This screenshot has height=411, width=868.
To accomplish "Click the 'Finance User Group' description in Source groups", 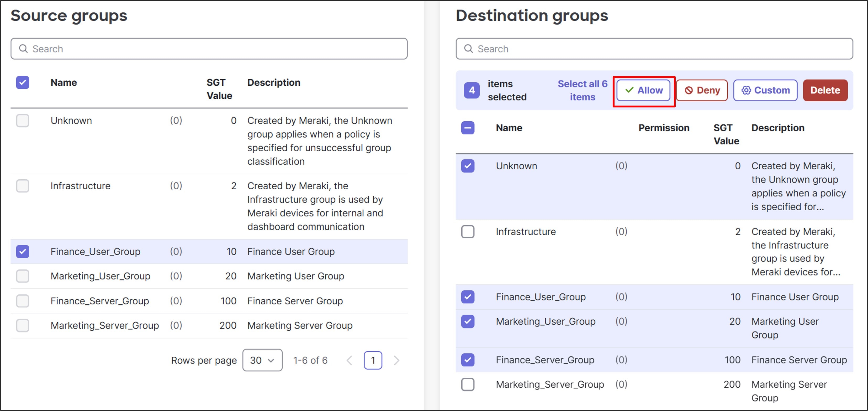I will pyautogui.click(x=291, y=252).
